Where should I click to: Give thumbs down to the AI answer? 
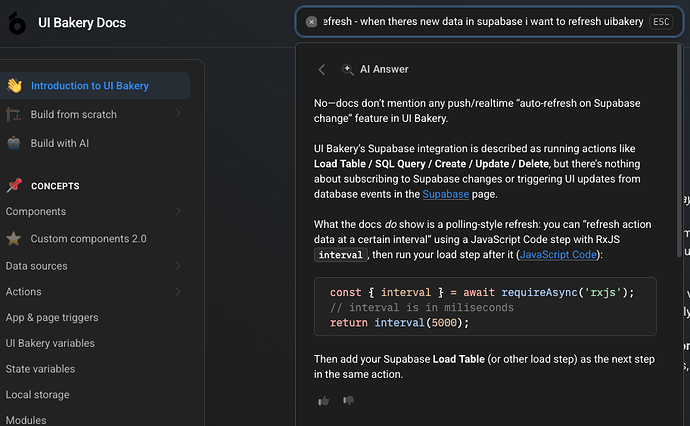tap(349, 401)
